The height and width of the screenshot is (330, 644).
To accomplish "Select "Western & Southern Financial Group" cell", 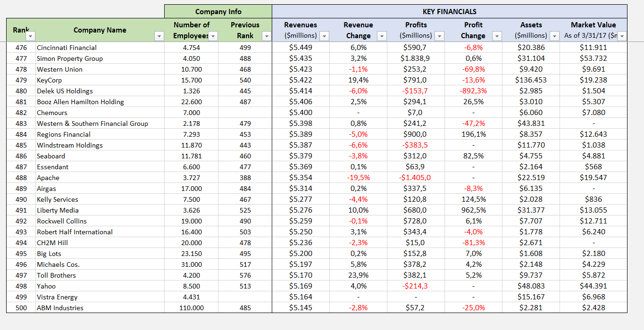I will pos(100,124).
